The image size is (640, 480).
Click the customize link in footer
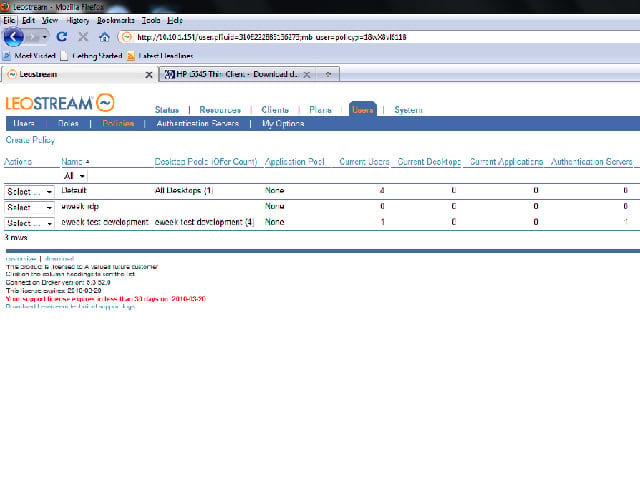coord(21,259)
